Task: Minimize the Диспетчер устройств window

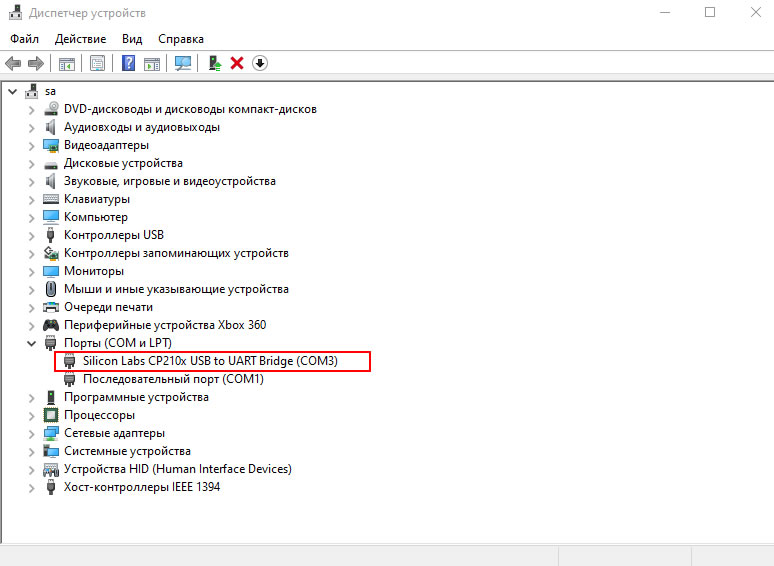Action: coord(665,12)
